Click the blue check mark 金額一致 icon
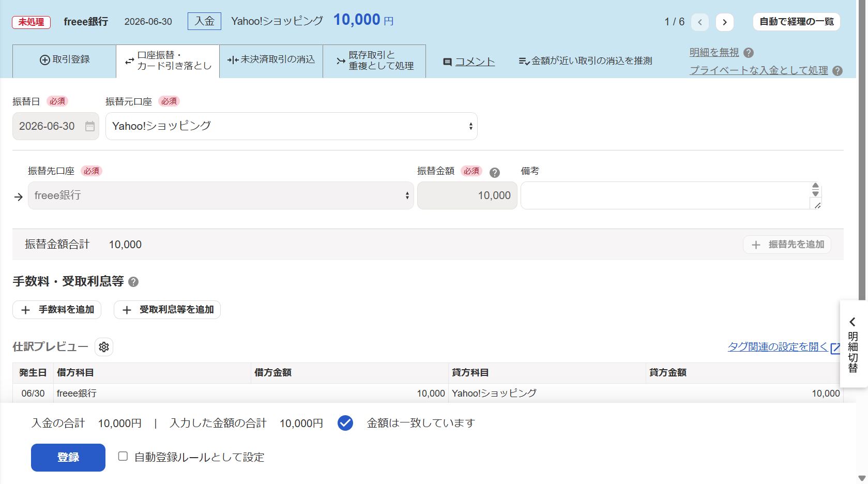 point(345,423)
